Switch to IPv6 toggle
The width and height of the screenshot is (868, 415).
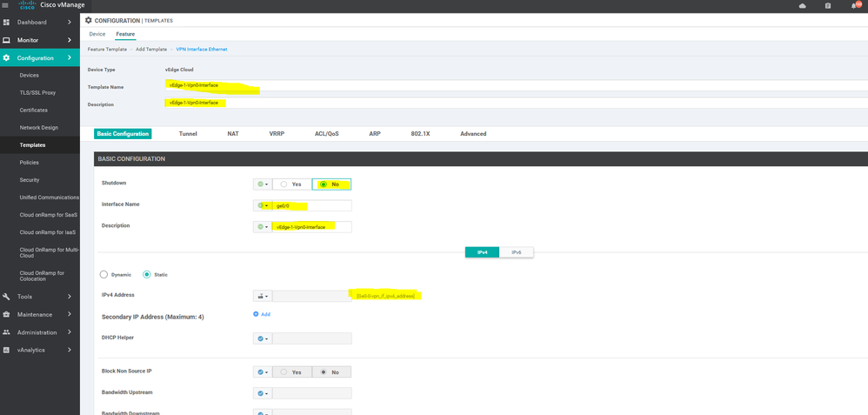516,252
